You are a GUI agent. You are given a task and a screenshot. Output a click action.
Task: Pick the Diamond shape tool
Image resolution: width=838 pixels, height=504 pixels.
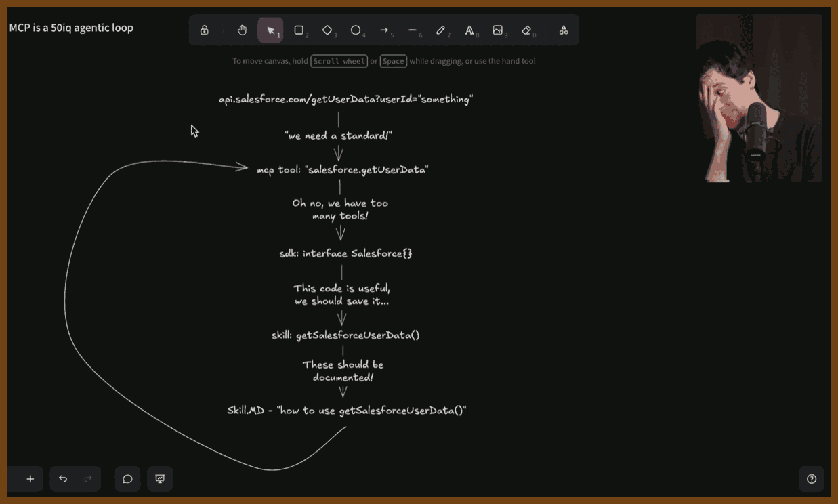[x=327, y=30]
